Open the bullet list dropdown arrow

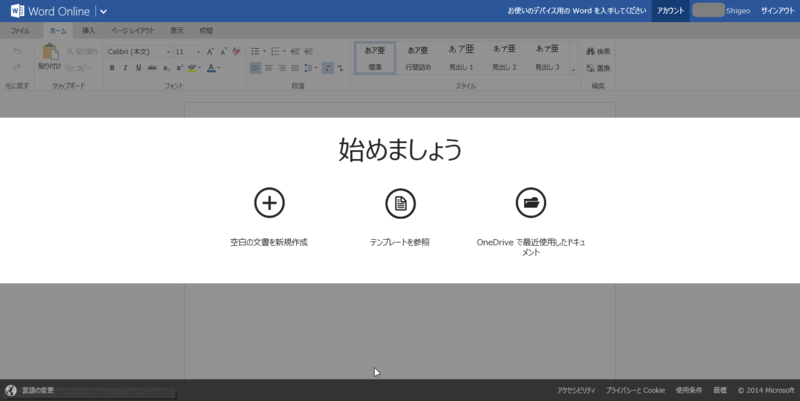click(x=264, y=52)
